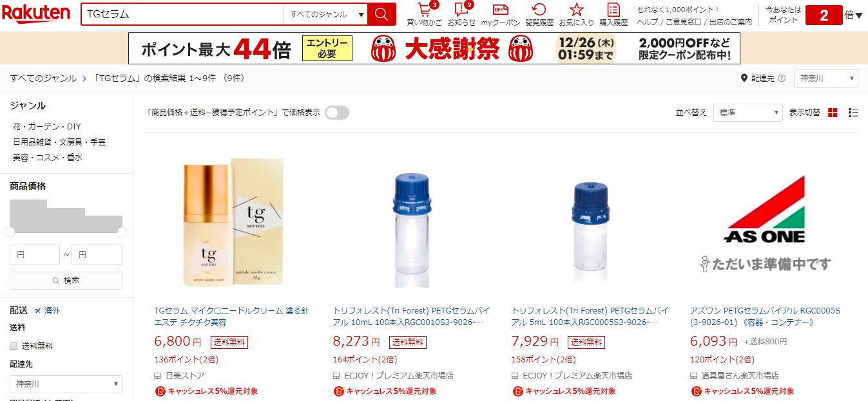Switch to list view display icon

click(x=853, y=113)
